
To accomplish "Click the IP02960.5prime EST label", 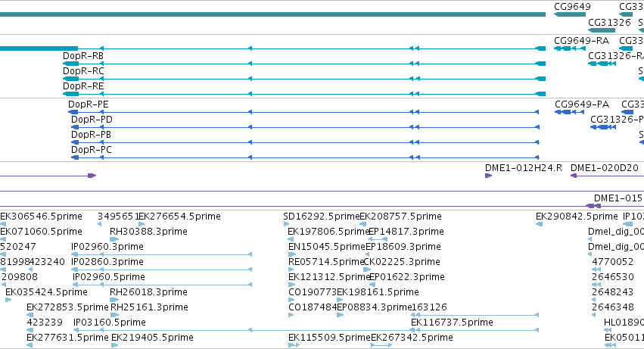I will (x=109, y=278).
